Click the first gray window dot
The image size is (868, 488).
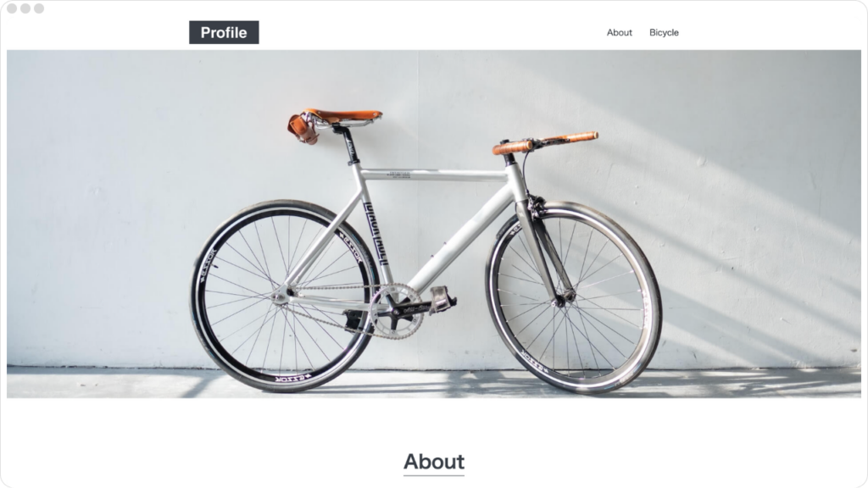pyautogui.click(x=12, y=8)
